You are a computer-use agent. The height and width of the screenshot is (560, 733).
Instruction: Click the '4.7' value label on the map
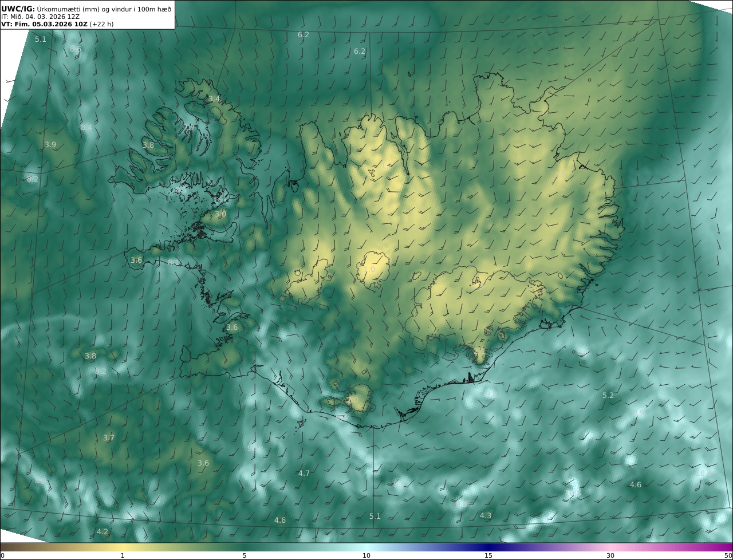[x=304, y=474]
